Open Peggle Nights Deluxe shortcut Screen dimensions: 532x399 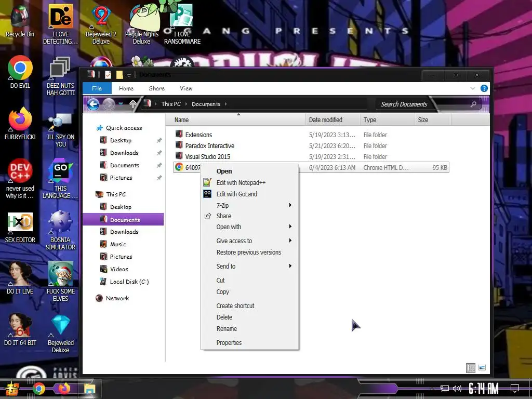[x=141, y=24]
